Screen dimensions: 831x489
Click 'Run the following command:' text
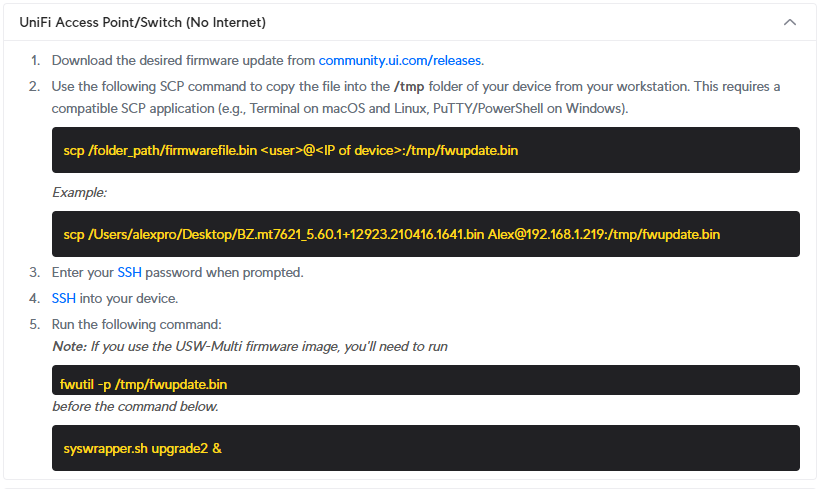tap(136, 324)
